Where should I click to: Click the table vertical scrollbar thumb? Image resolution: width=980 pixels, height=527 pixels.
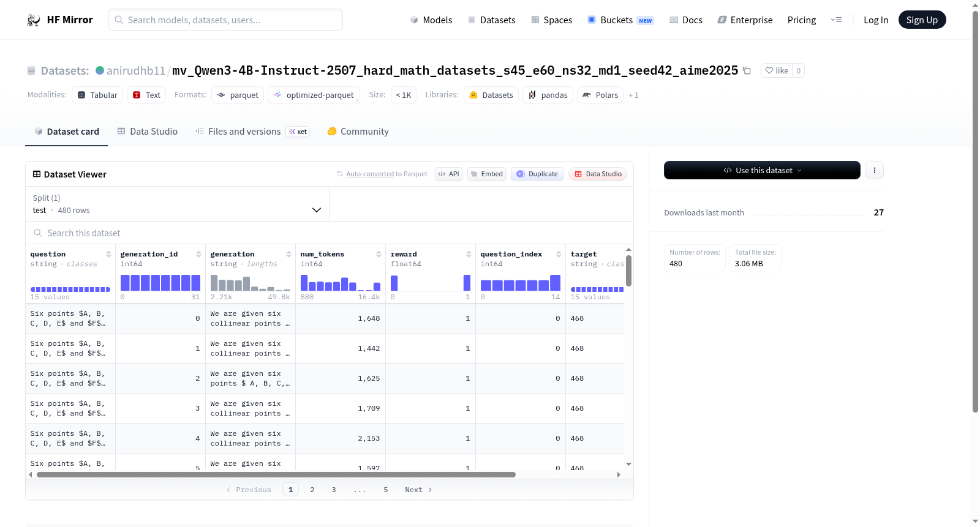[628, 271]
